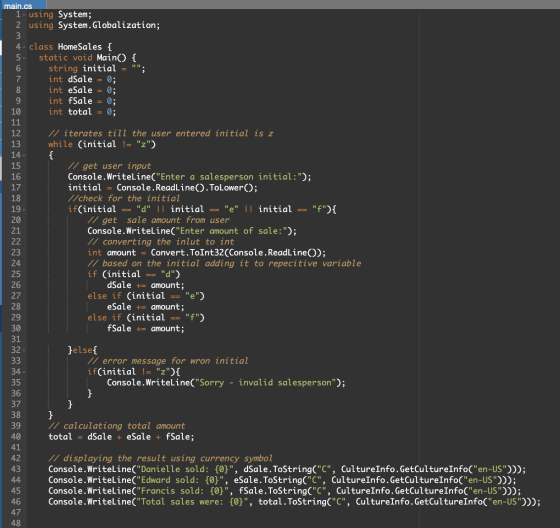
Task: Click 'converting the inlut to int' comment
Action: click(161, 242)
